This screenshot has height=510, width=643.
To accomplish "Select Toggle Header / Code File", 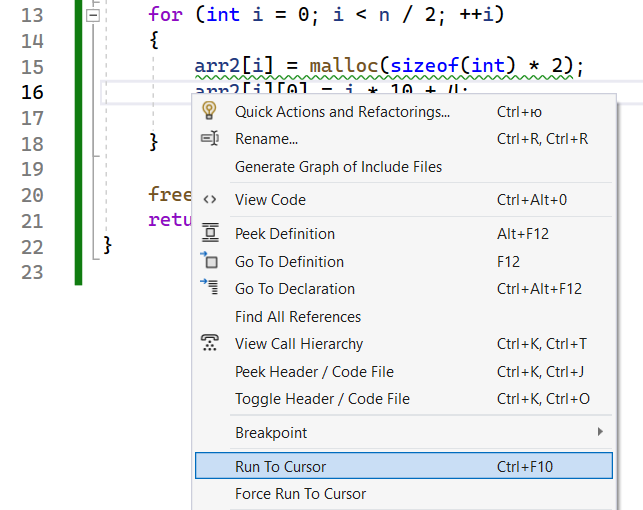I will (322, 398).
